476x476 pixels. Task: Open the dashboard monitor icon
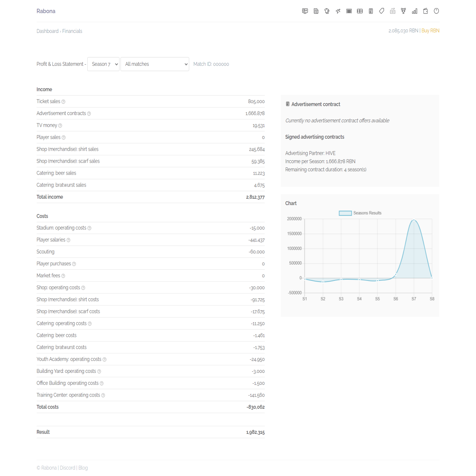coord(305,11)
